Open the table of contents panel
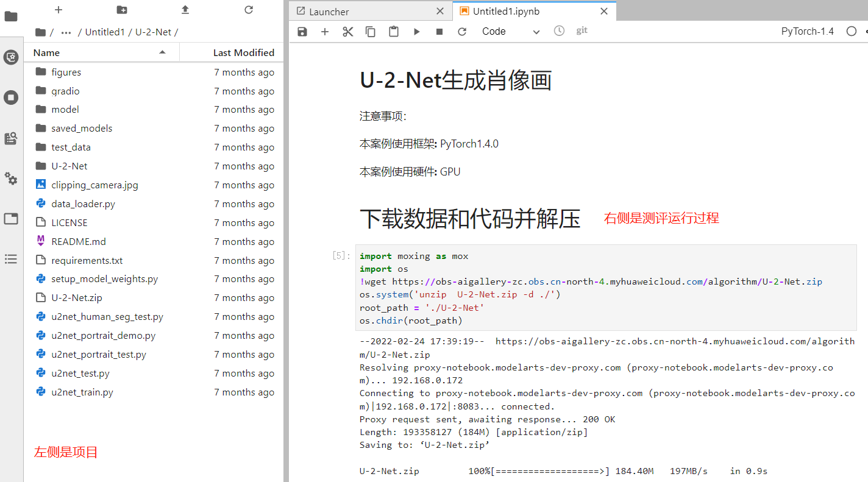Image resolution: width=868 pixels, height=482 pixels. (x=11, y=259)
